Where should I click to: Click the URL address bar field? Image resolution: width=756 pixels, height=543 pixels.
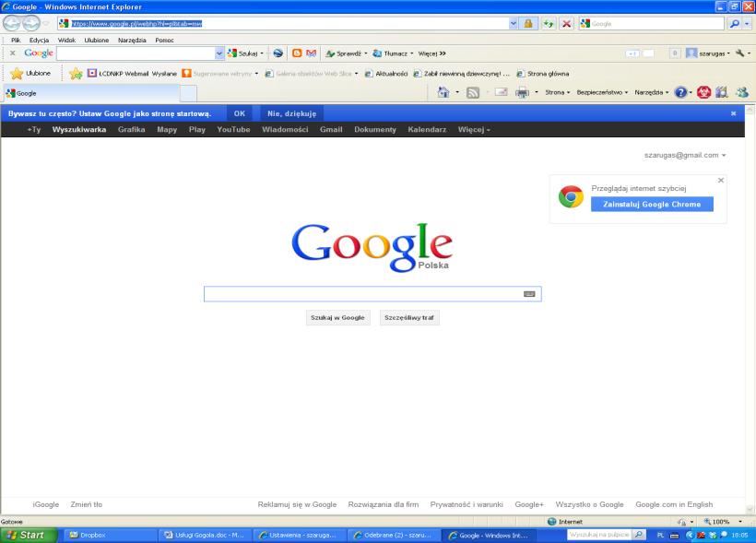pyautogui.click(x=284, y=24)
